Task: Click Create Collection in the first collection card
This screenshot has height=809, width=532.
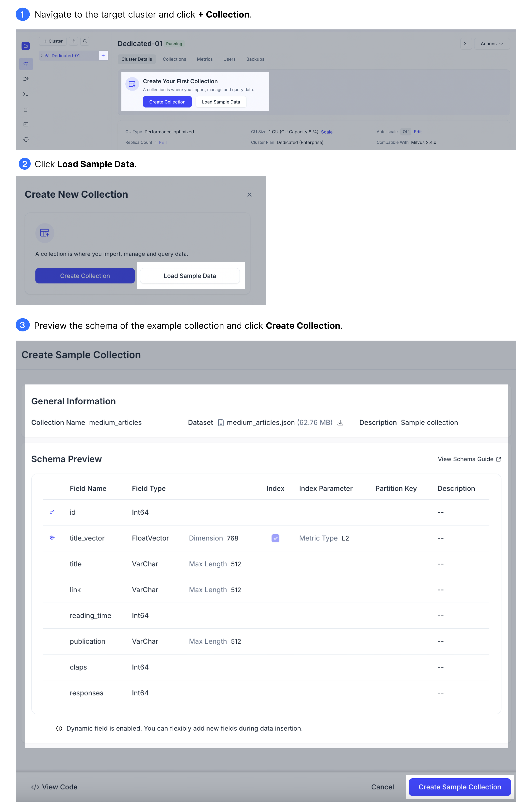Action: (x=167, y=102)
